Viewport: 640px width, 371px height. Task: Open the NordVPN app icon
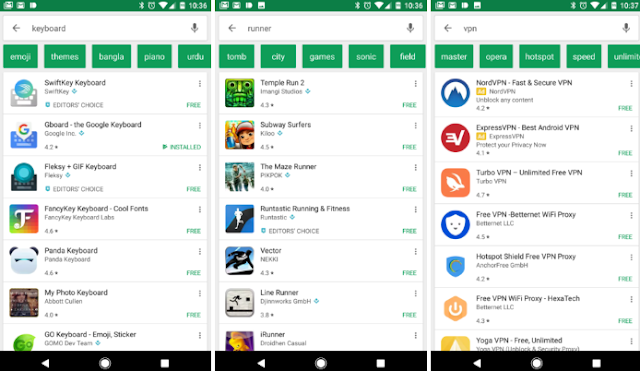pos(455,93)
